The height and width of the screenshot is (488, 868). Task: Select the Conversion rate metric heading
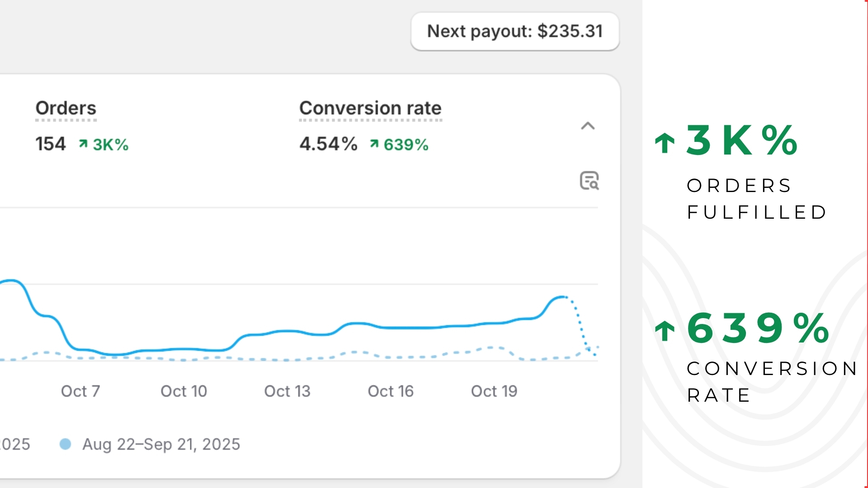tap(370, 108)
